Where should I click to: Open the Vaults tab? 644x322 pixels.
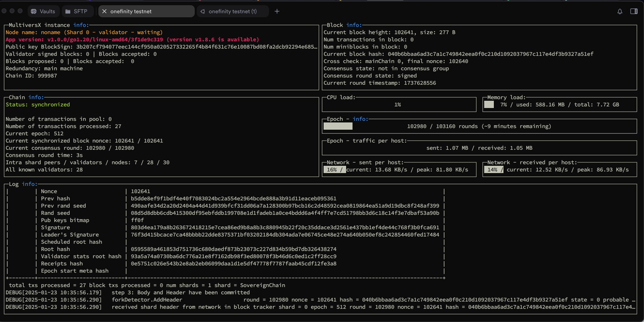(42, 11)
